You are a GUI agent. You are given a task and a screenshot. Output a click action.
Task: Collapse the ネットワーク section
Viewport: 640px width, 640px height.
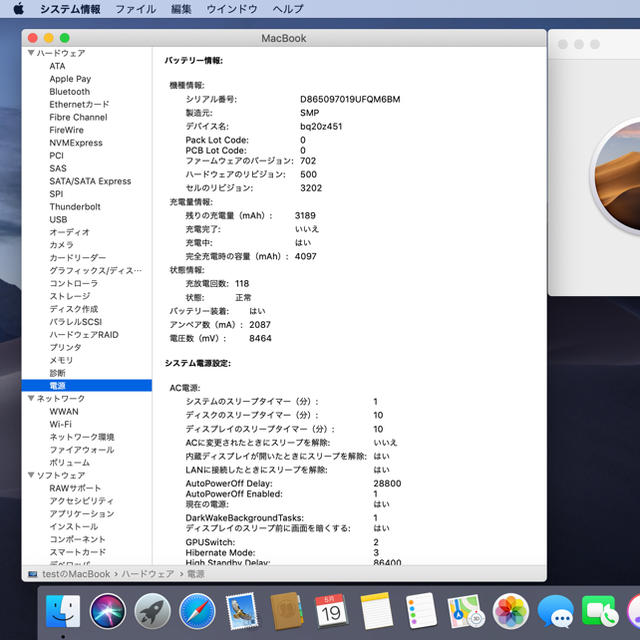click(31, 398)
